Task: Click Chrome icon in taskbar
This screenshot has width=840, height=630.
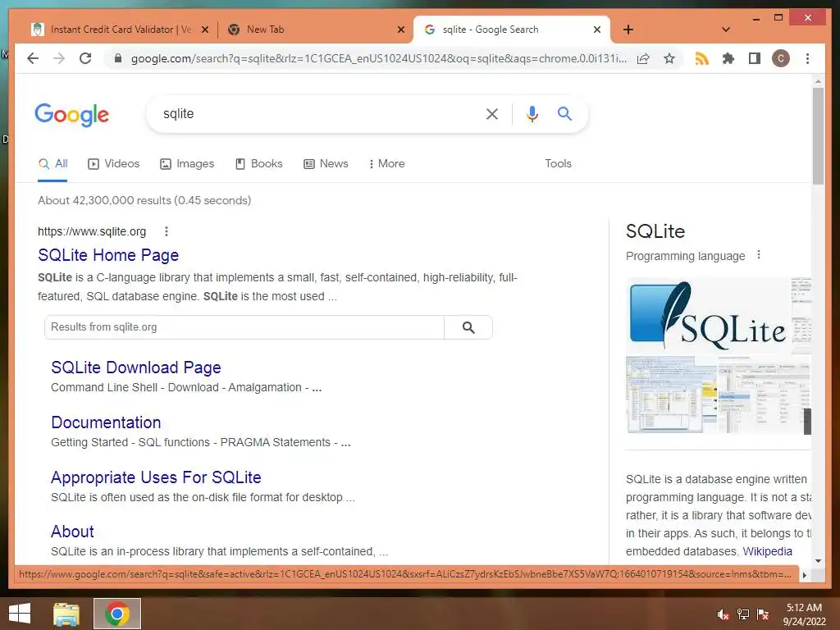Action: tap(117, 614)
